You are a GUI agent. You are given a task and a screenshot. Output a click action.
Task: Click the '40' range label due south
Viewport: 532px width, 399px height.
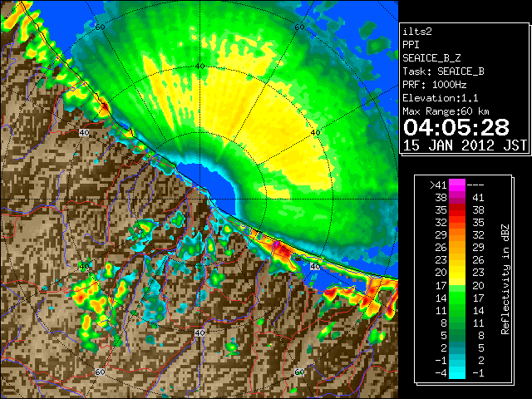coord(199,332)
